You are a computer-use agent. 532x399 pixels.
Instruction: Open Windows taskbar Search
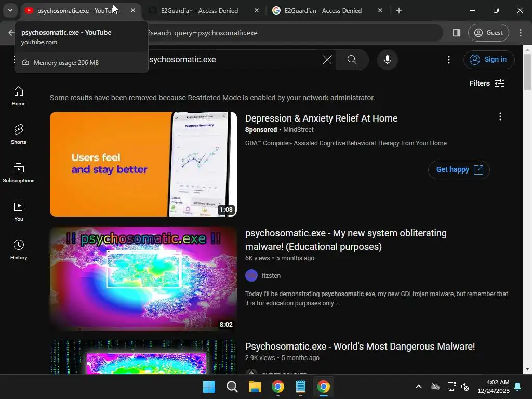coord(232,387)
